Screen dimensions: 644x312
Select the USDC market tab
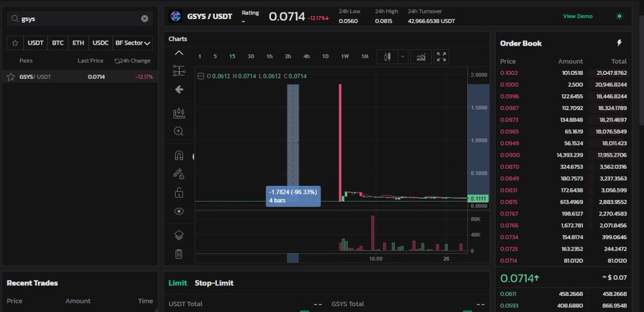coord(100,43)
